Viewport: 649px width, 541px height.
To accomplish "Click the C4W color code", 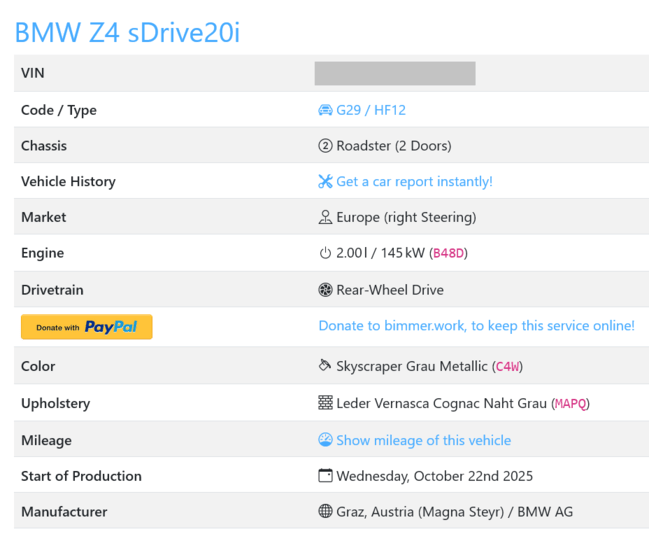I will (507, 367).
